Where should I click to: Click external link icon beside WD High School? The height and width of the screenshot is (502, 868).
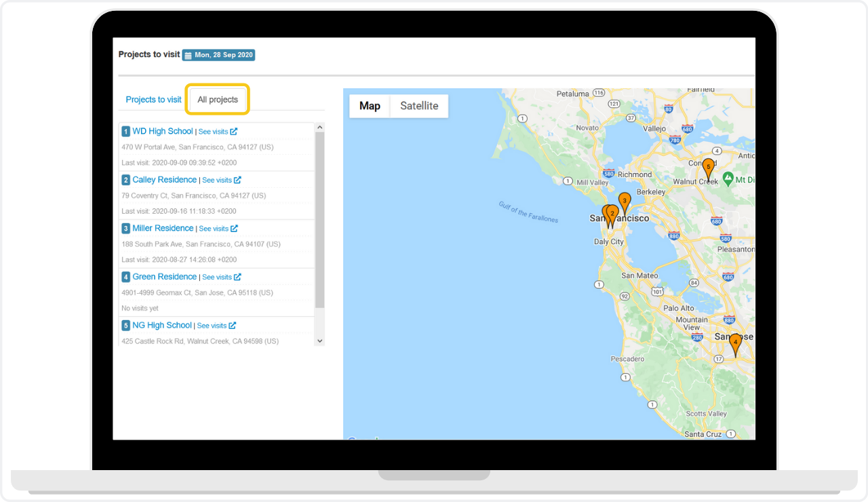(x=234, y=132)
